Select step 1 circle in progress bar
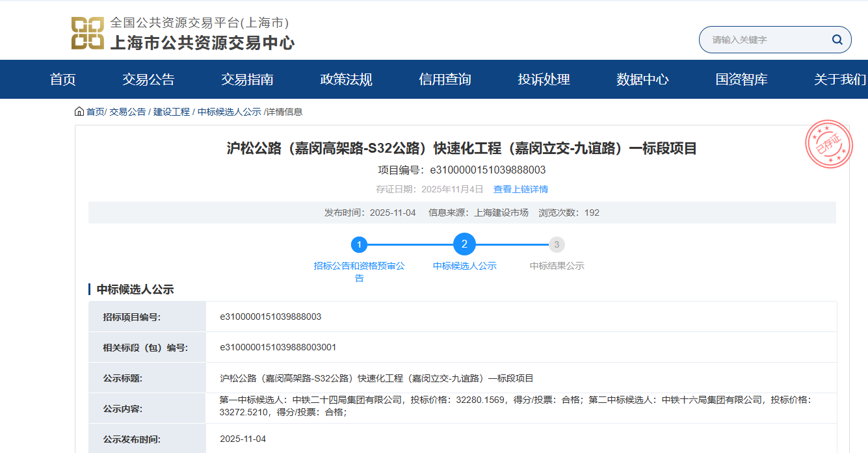The height and width of the screenshot is (453, 868). tap(359, 245)
